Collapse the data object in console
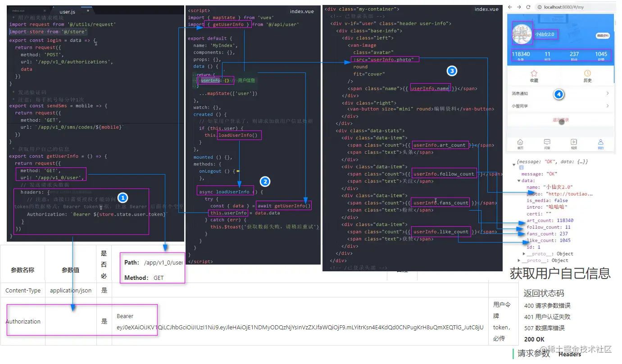Viewport: 622px width, 364px height. click(519, 181)
